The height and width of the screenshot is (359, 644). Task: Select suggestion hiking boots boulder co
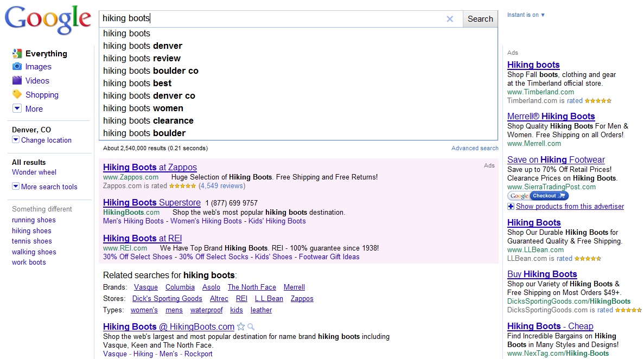click(298, 70)
